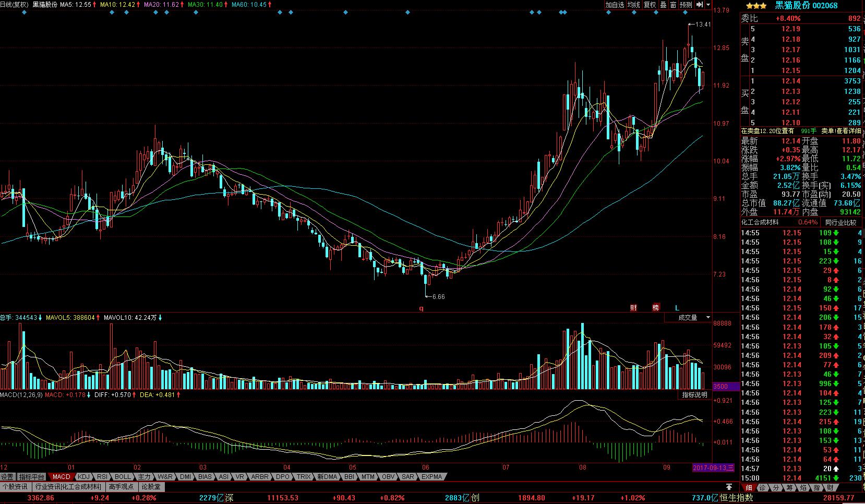
Task: Select the BBI indicator tab
Action: point(349,477)
